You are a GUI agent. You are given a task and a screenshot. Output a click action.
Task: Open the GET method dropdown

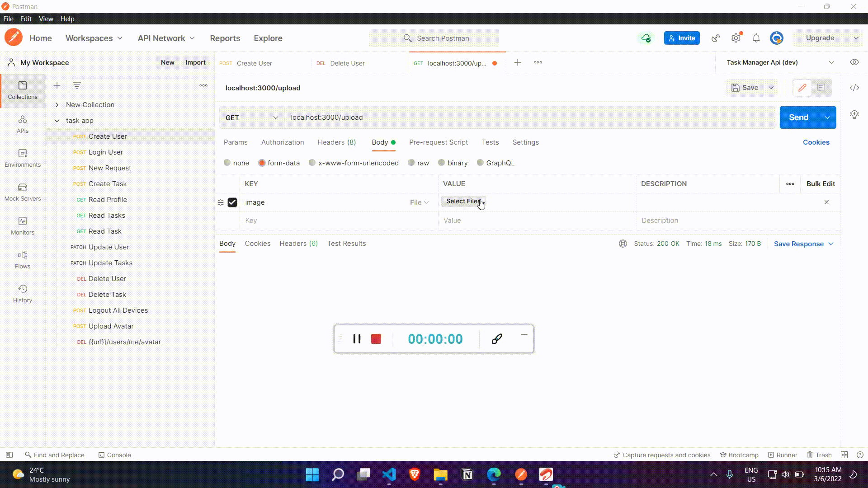[251, 117]
